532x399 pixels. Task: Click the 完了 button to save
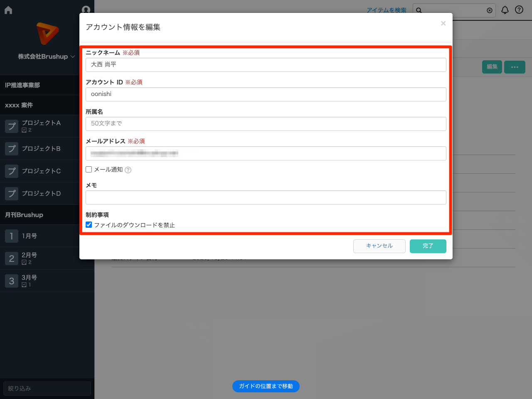pos(428,246)
